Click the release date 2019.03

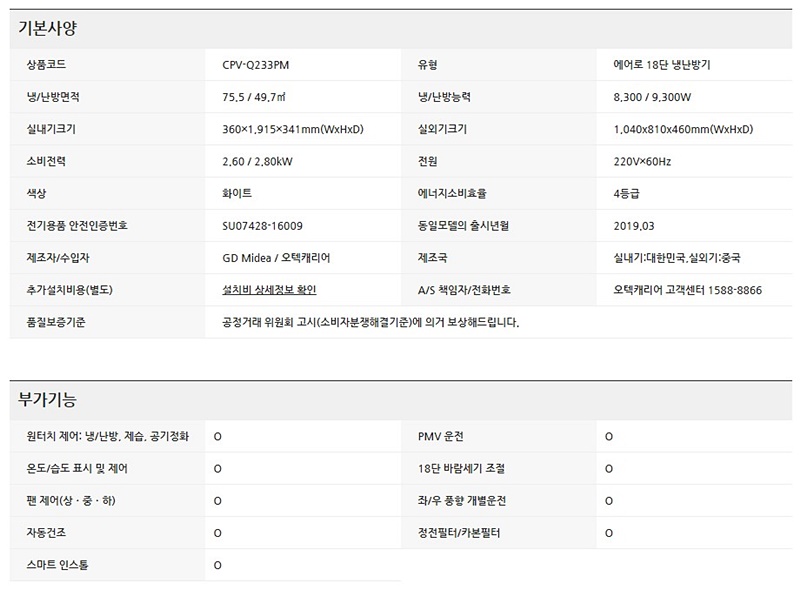(634, 226)
